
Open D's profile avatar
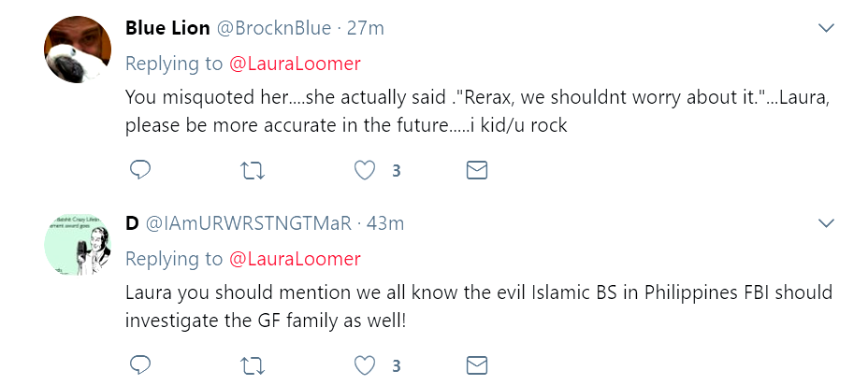coord(80,245)
